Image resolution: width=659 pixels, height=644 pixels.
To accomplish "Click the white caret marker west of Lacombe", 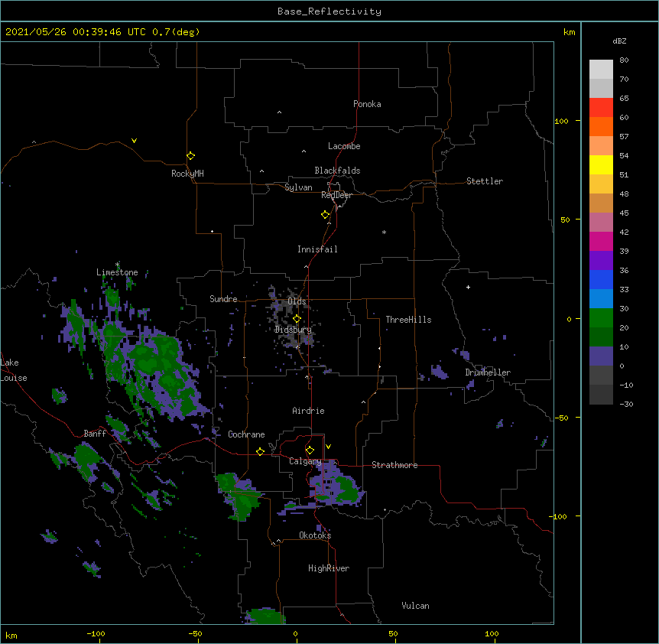I will (x=304, y=151).
